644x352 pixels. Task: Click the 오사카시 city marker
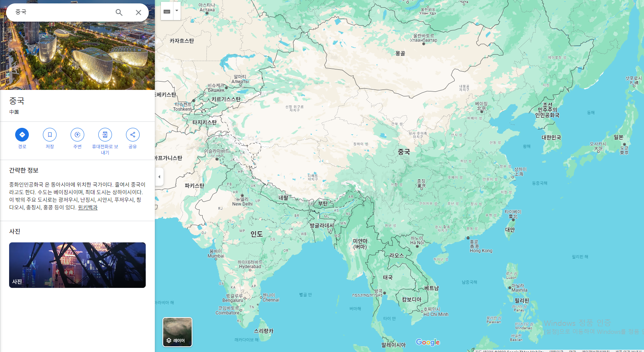coord(598,151)
